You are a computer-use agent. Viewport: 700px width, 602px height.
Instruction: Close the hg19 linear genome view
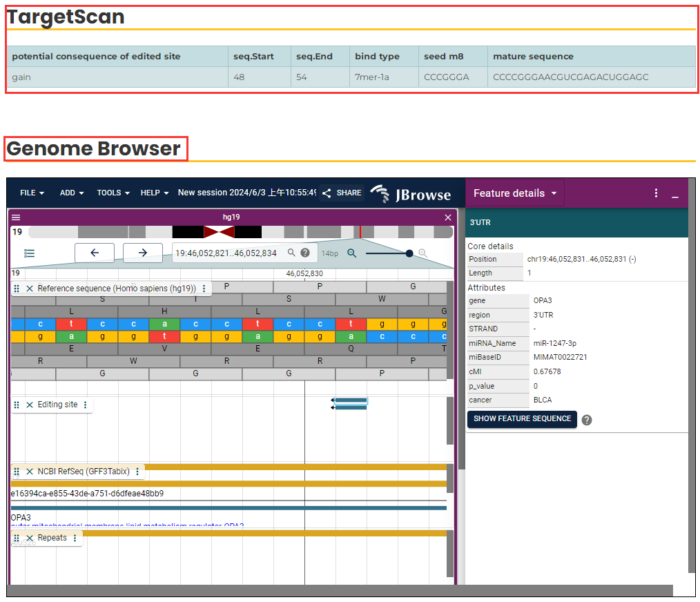pyautogui.click(x=448, y=217)
